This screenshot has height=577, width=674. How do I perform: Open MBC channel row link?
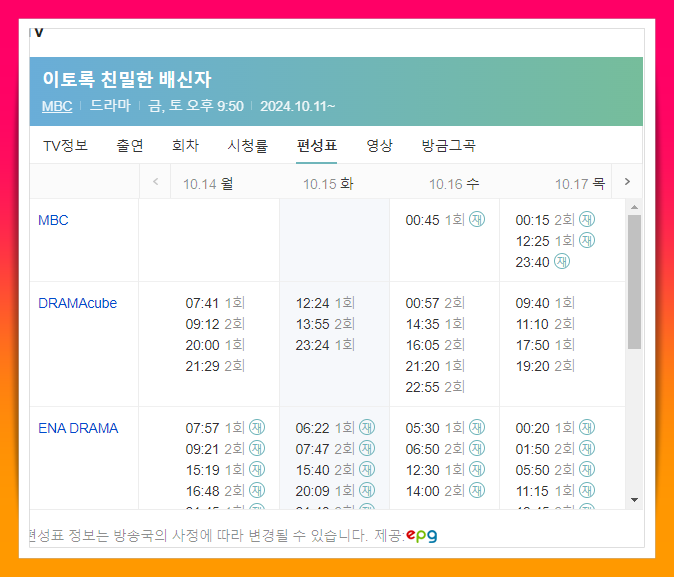[x=53, y=220]
